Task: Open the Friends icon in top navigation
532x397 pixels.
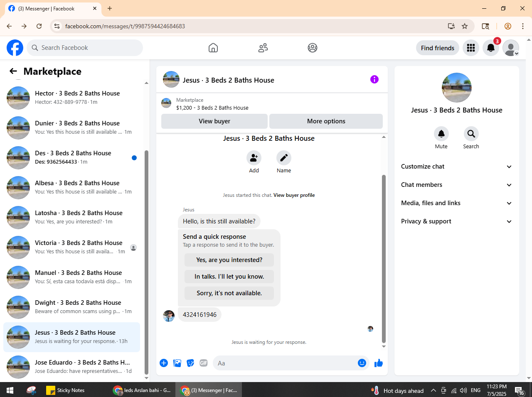Action: coord(263,48)
